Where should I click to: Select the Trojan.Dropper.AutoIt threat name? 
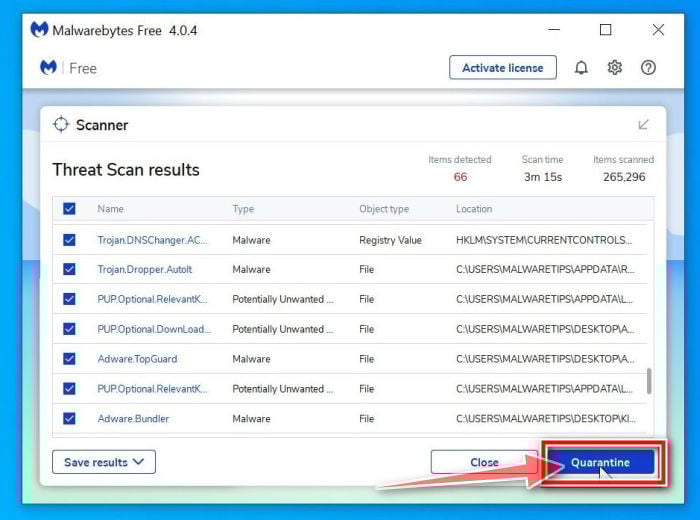tap(145, 270)
